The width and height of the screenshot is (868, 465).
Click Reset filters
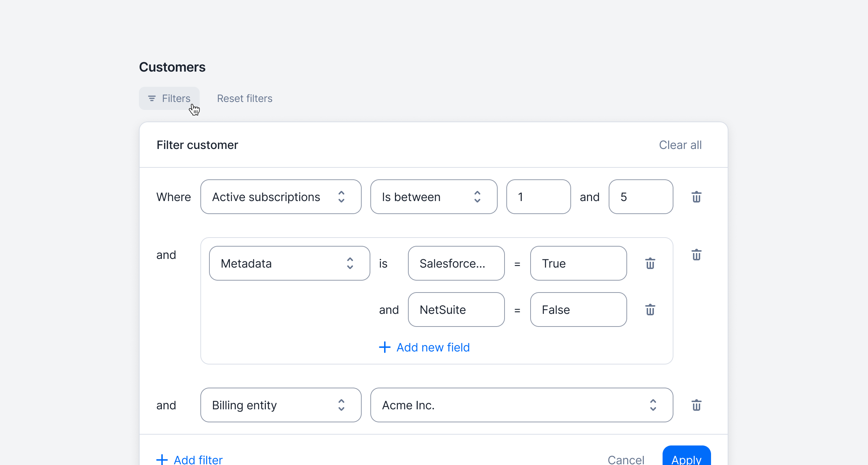click(244, 98)
